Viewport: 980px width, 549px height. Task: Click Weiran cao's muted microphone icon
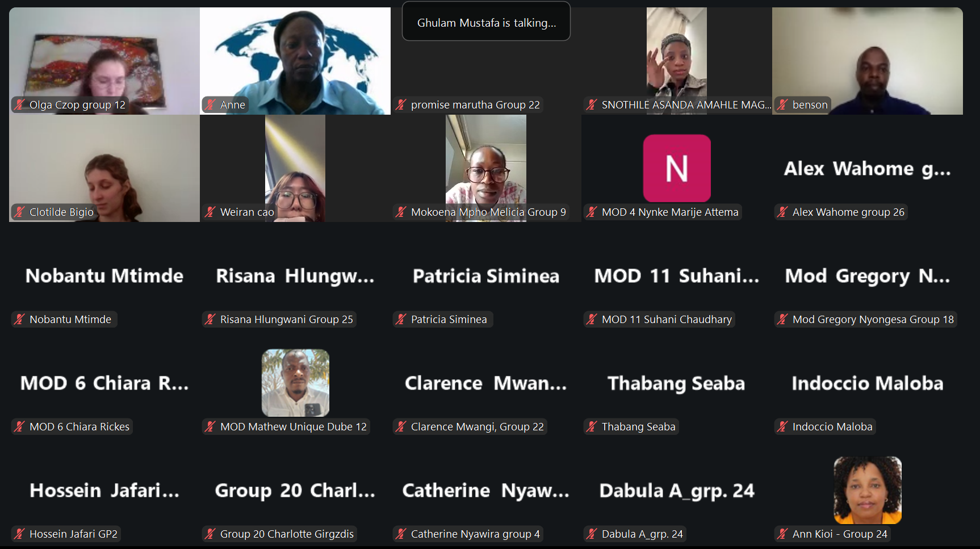click(x=211, y=212)
